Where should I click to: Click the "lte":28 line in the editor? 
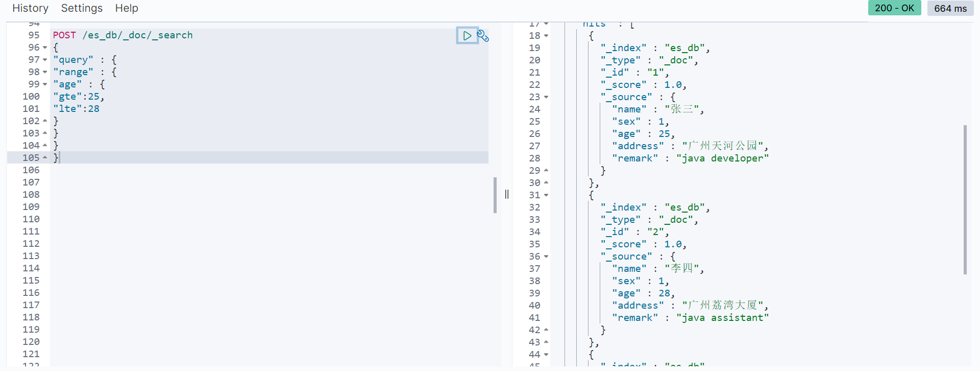click(x=76, y=109)
